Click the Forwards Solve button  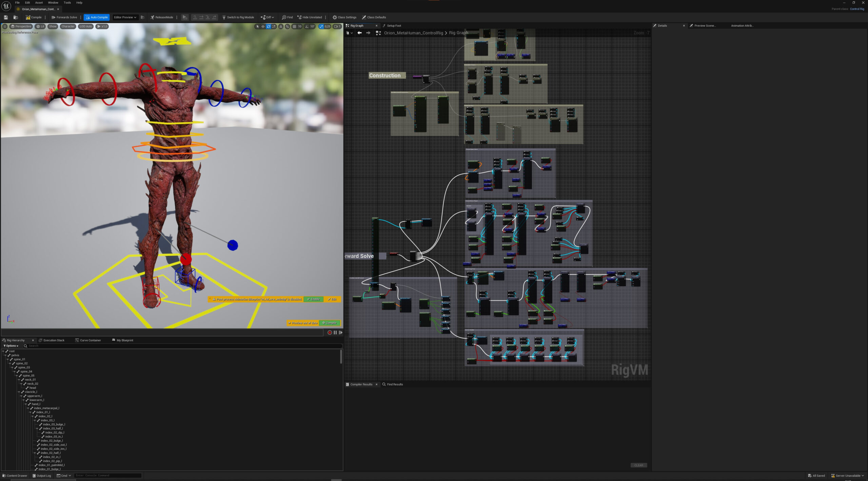tap(64, 17)
